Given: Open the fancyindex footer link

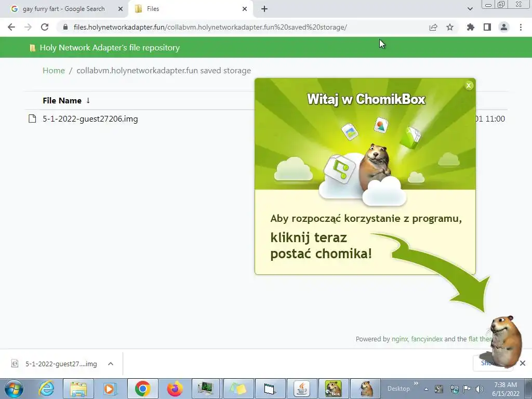Looking at the screenshot, I should click(427, 339).
